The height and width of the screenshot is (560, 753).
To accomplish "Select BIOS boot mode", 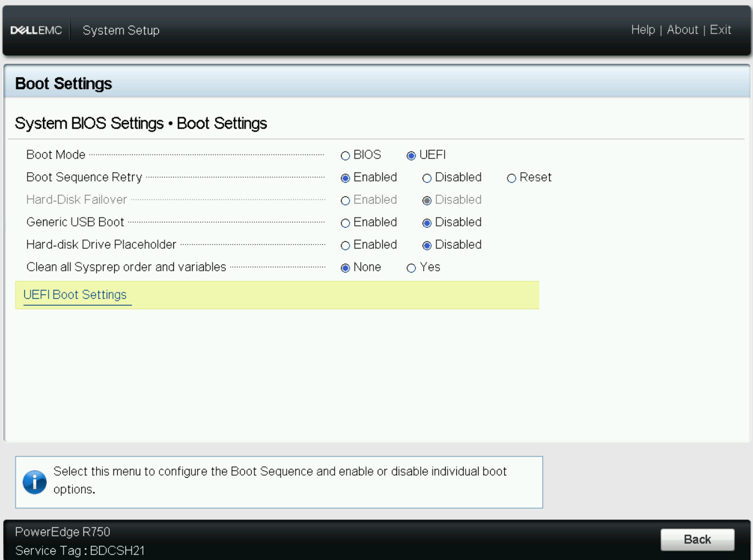I will click(x=345, y=155).
